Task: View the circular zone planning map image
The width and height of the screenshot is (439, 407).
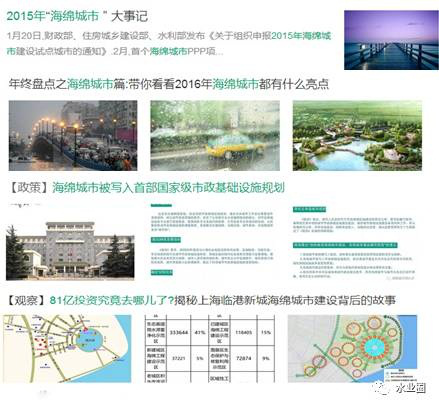Action: [x=352, y=349]
